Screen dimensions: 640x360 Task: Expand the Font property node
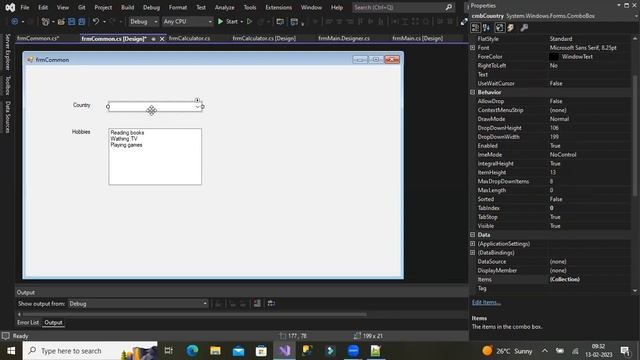(x=473, y=48)
